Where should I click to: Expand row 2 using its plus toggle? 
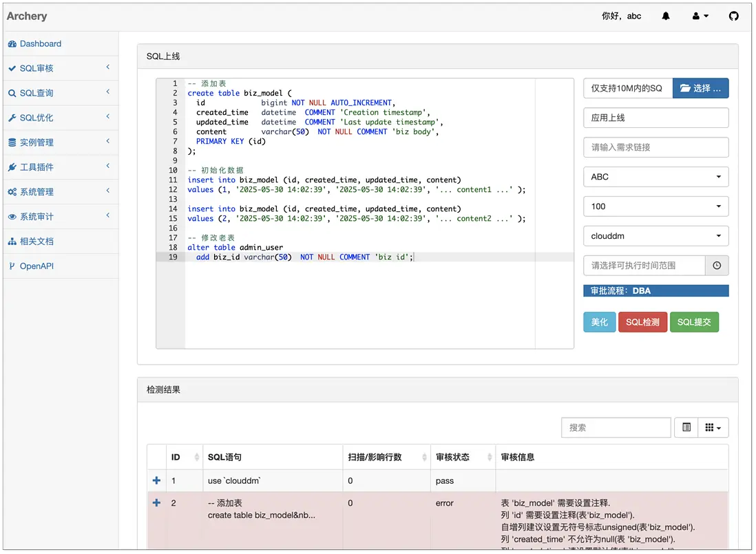156,502
